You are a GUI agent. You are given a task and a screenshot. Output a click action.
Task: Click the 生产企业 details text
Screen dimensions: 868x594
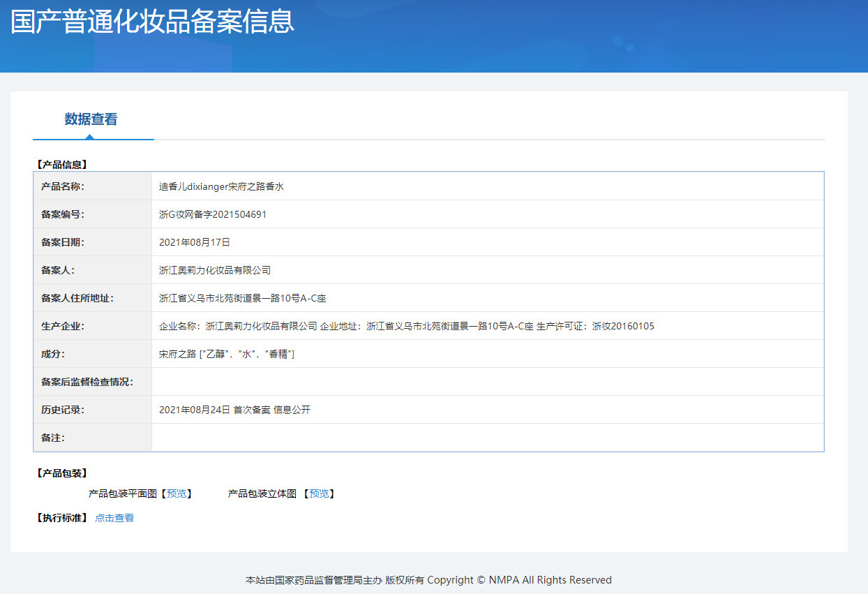click(x=407, y=326)
